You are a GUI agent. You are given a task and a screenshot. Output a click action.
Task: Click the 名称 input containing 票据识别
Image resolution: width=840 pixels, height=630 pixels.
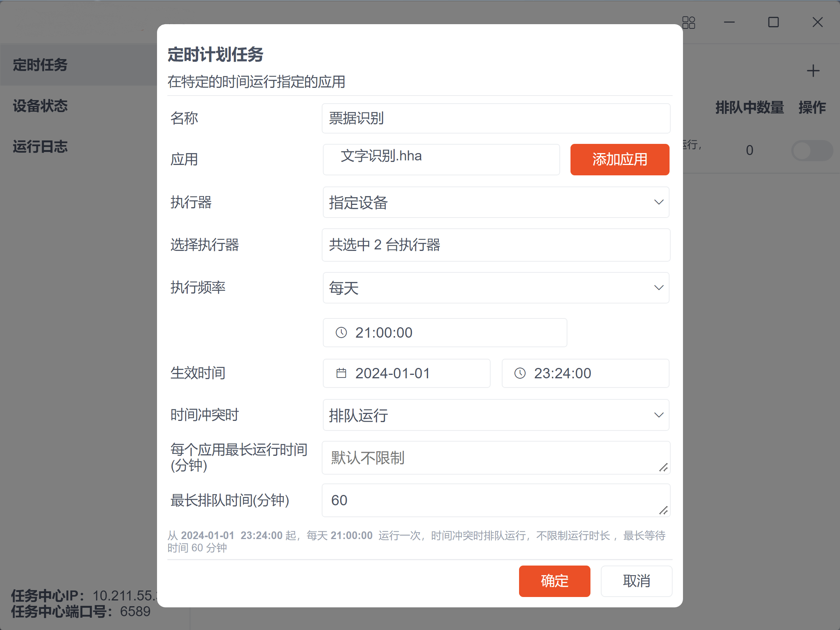496,118
